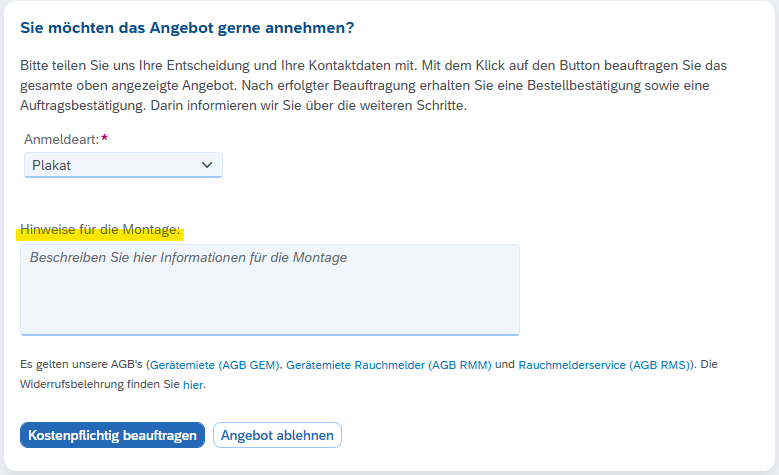Viewport: 779px width, 475px height.
Task: Click the chevron arrow in the Plakat combo box
Action: tap(207, 165)
